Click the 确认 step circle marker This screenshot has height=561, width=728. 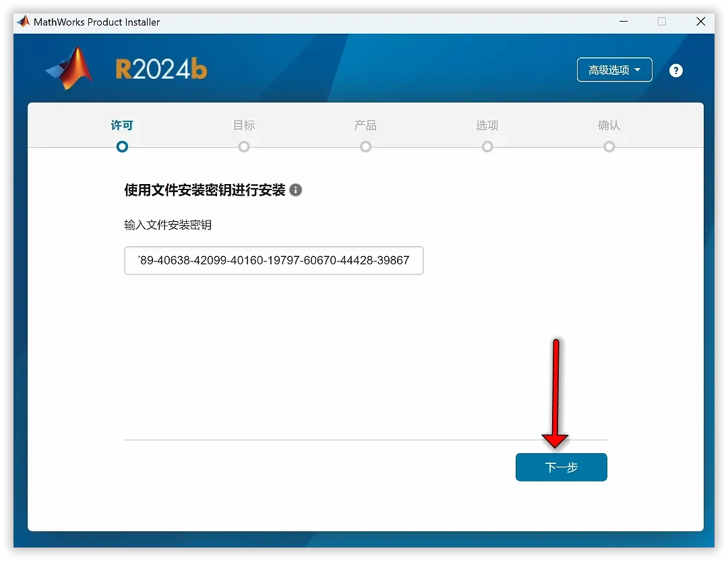coord(609,147)
